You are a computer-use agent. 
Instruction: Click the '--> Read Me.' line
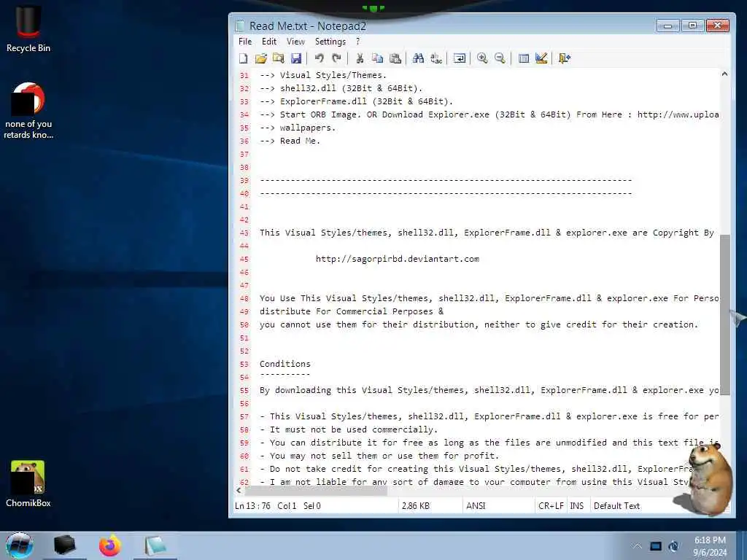(290, 141)
